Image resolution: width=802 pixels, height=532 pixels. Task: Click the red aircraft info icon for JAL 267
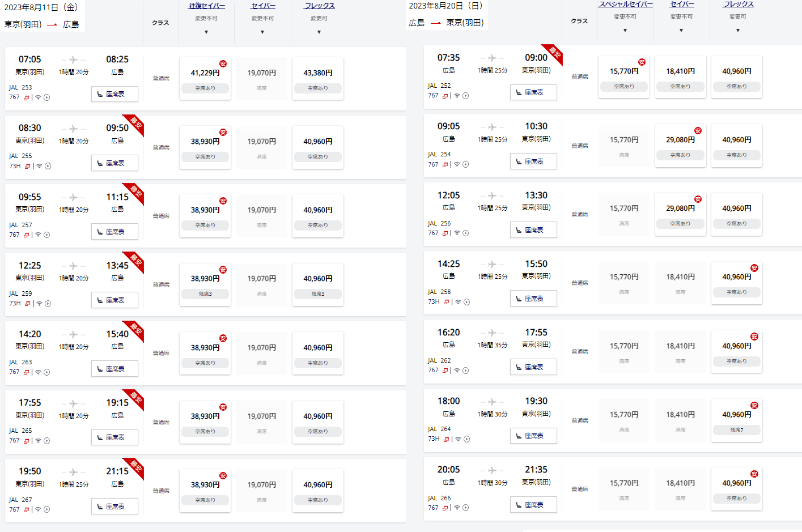[x=27, y=510]
